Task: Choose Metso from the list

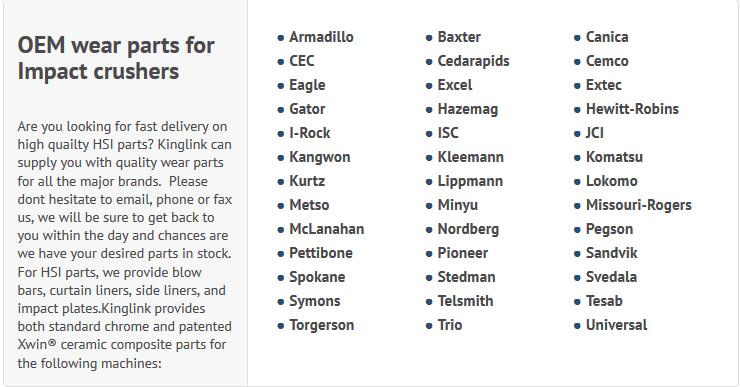Action: click(309, 205)
